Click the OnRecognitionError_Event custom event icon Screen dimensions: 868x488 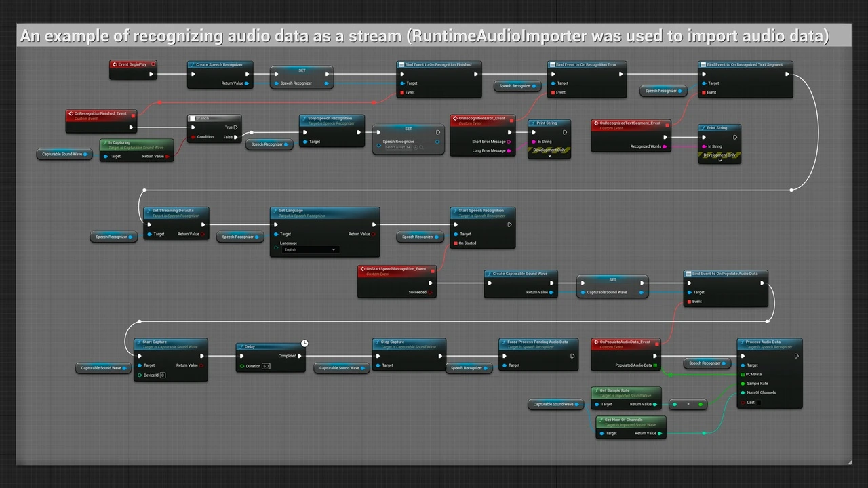pos(455,119)
